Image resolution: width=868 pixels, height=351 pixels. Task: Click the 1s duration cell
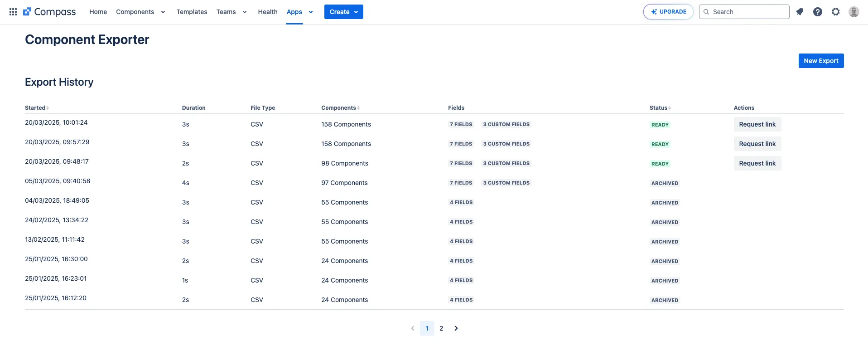185,280
